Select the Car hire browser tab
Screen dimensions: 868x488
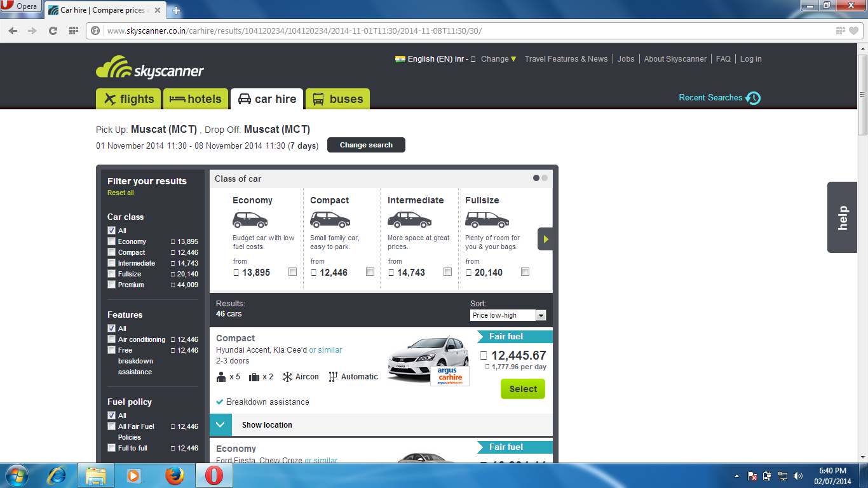[x=105, y=10]
